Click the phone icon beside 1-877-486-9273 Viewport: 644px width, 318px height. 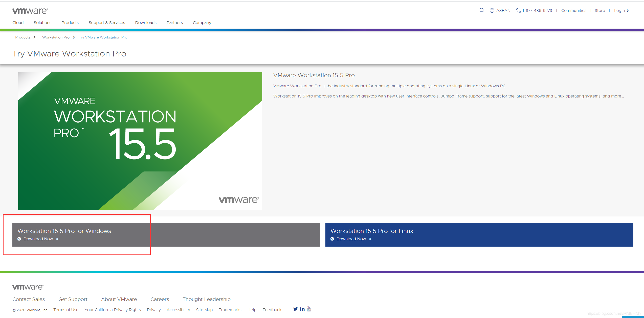click(519, 10)
